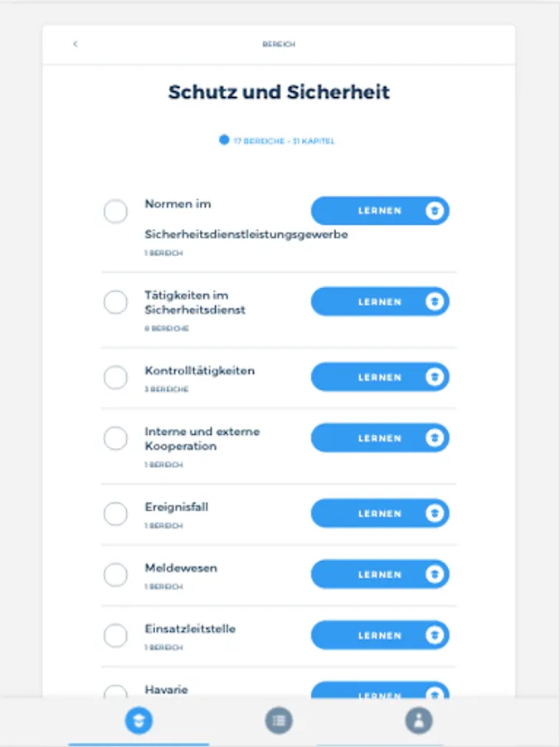This screenshot has height=747, width=560.
Task: Click graduation cap icon on Ereignisfall button
Action: coord(434,514)
